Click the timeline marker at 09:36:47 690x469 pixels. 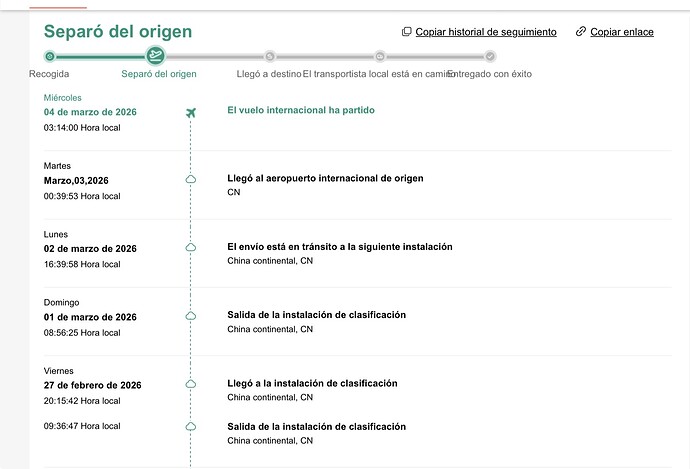pyautogui.click(x=191, y=426)
